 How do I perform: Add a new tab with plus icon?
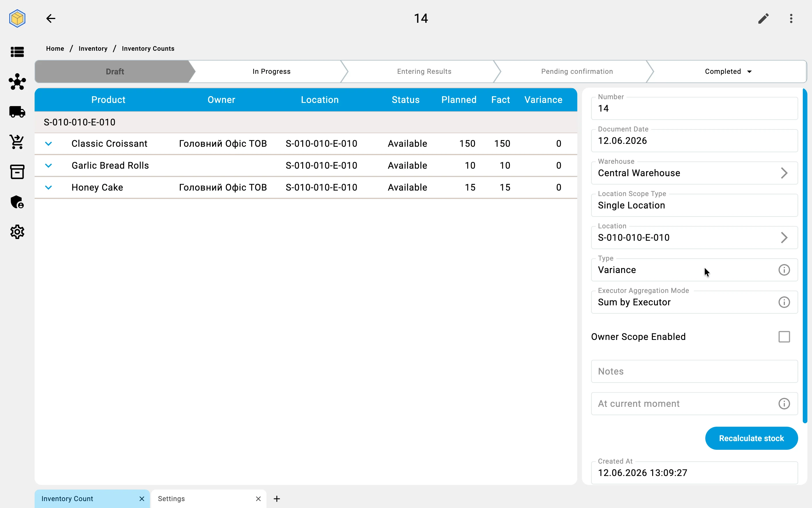pyautogui.click(x=277, y=498)
